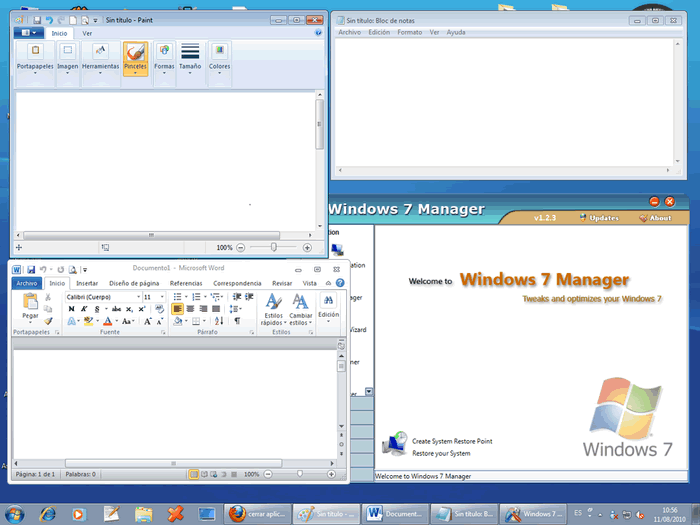Screen dimensions: 700x525
Task: Click inside the Bloc de notas text area
Action: [504, 103]
